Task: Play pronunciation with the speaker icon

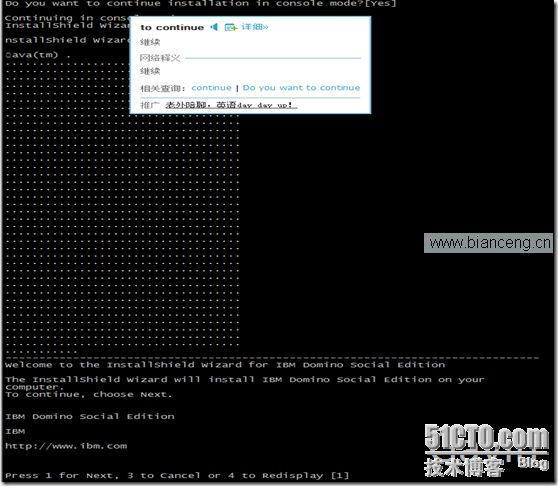Action: 214,27
